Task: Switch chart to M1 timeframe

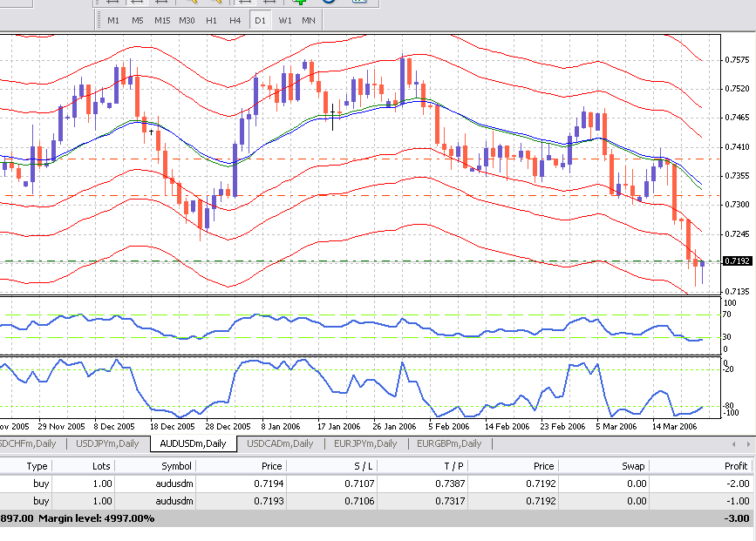Action: coord(113,20)
